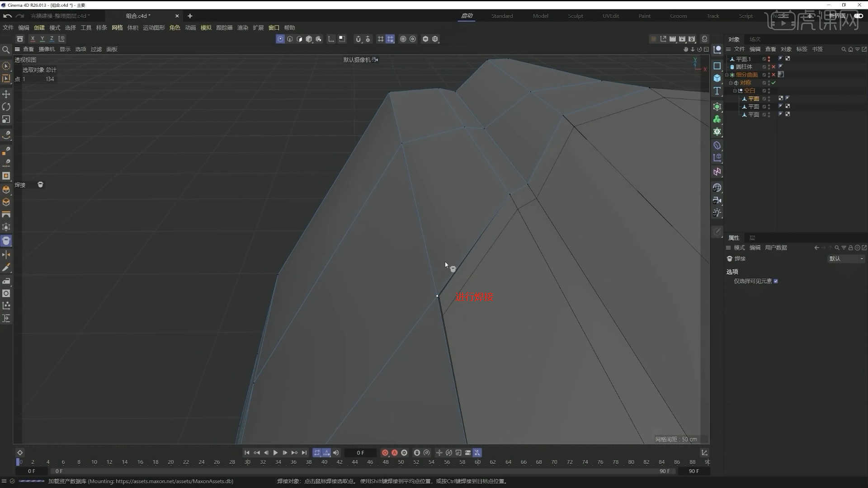
Task: Toggle Y axis lock
Action: 42,39
